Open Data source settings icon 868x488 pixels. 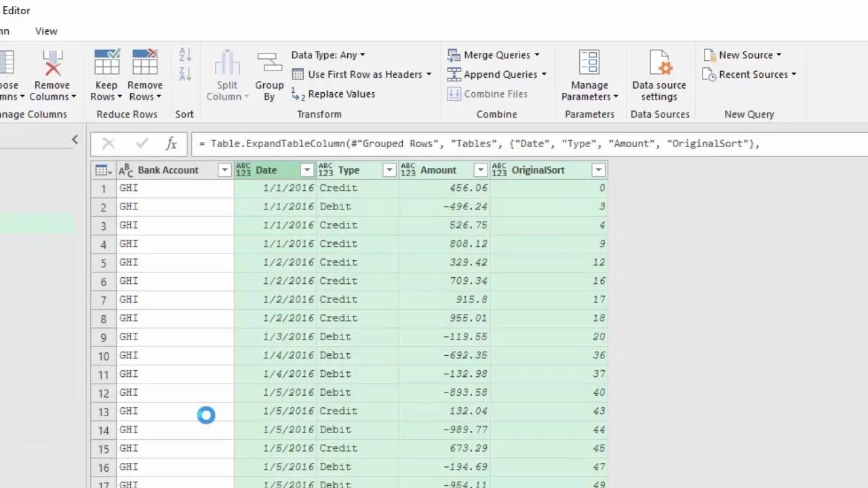660,62
